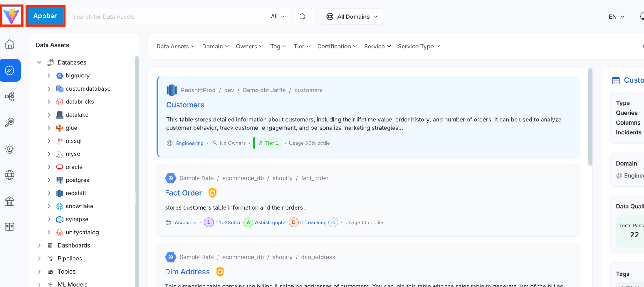This screenshot has width=644, height=287.
Task: Click the snowflake service icon
Action: pyautogui.click(x=60, y=206)
